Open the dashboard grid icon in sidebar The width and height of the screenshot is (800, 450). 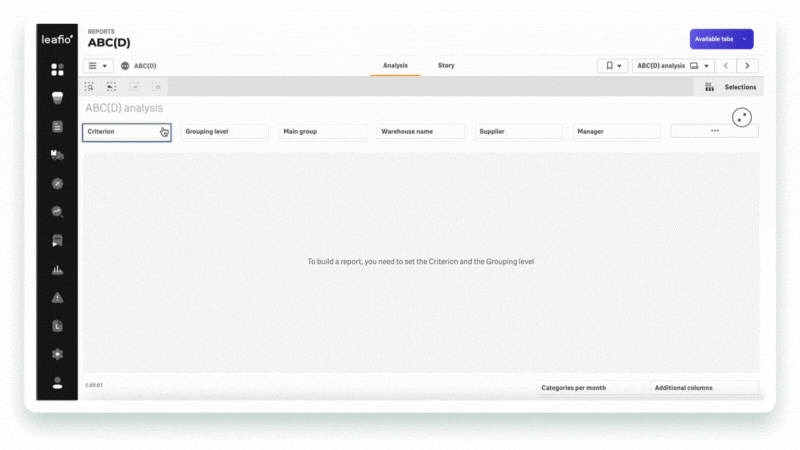click(57, 70)
